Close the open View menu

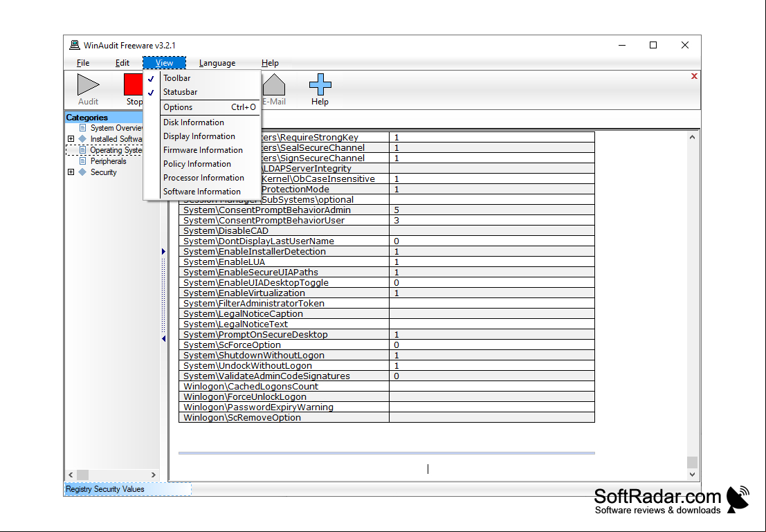164,63
